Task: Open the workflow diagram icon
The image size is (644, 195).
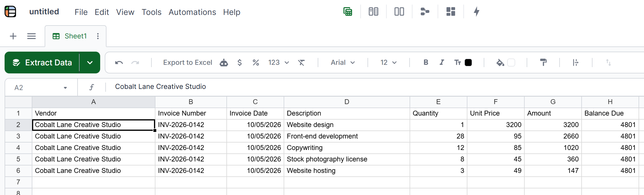Action: pos(425,12)
